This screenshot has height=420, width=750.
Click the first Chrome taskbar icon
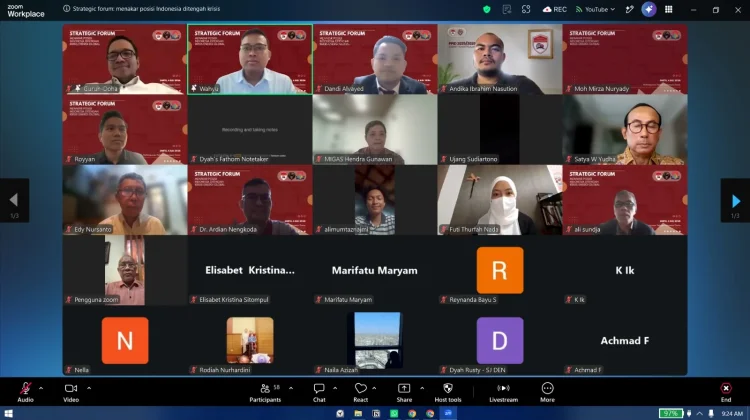(412, 413)
